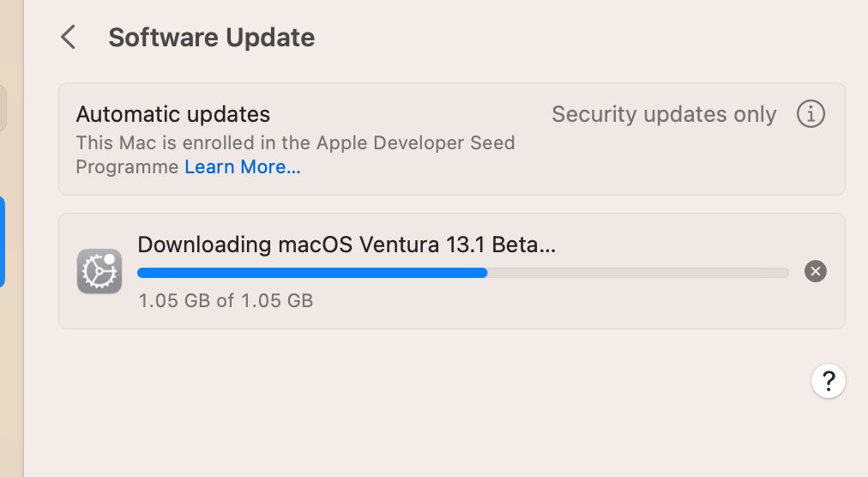The height and width of the screenshot is (477, 868).
Task: Click the blue filled part of the progress bar
Action: 311,273
